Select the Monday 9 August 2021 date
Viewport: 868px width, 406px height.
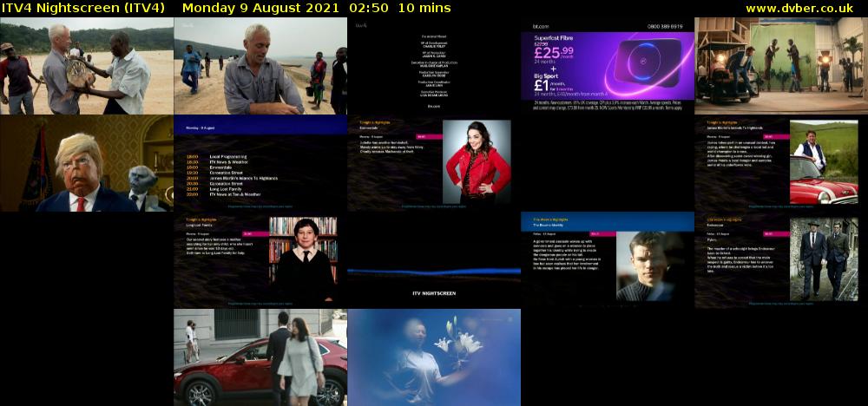260,9
